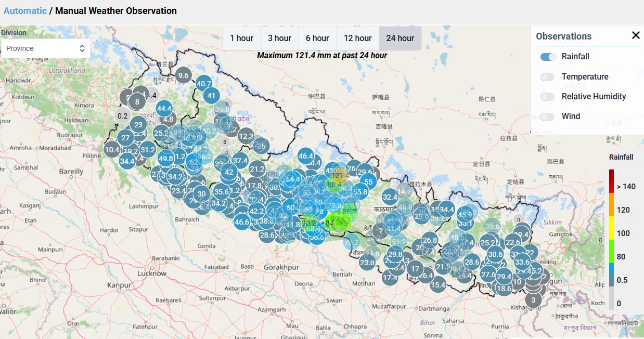Switch to the 3 hour tab
This screenshot has height=339, width=644.
tap(279, 38)
